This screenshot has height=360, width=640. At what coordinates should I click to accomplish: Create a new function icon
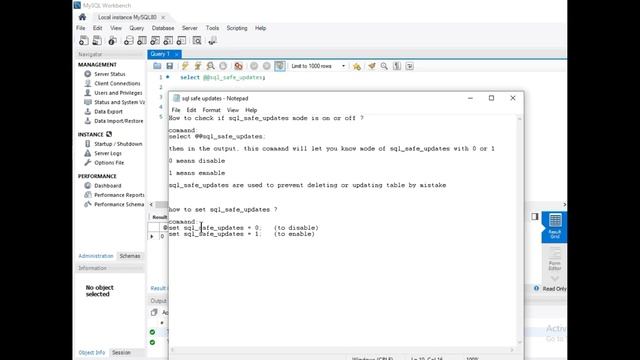click(181, 40)
